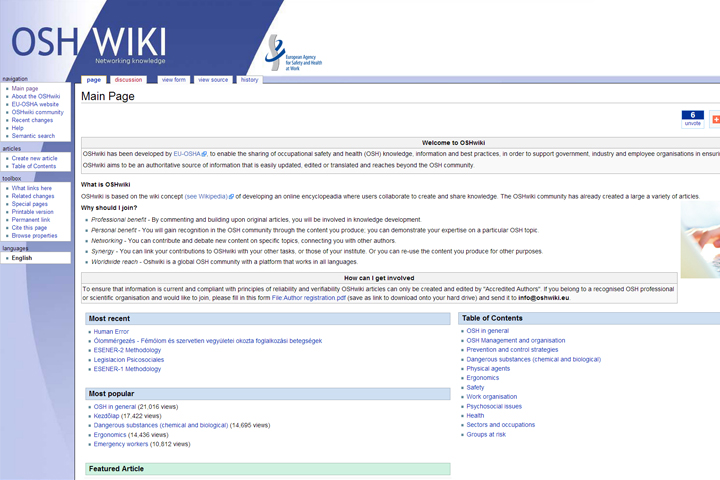This screenshot has width=720, height=480.
Task: Open the EU-OSHA external link
Action: point(189,154)
